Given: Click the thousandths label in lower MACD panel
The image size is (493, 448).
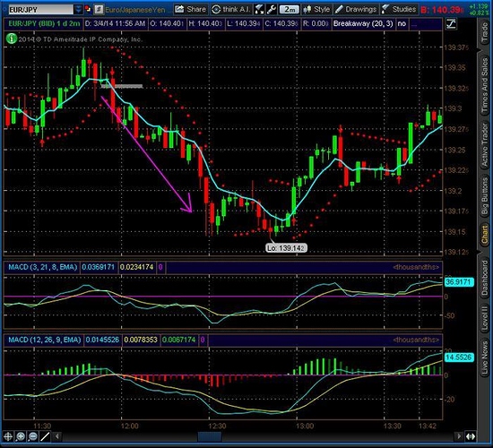Looking at the screenshot, I should pos(416,340).
